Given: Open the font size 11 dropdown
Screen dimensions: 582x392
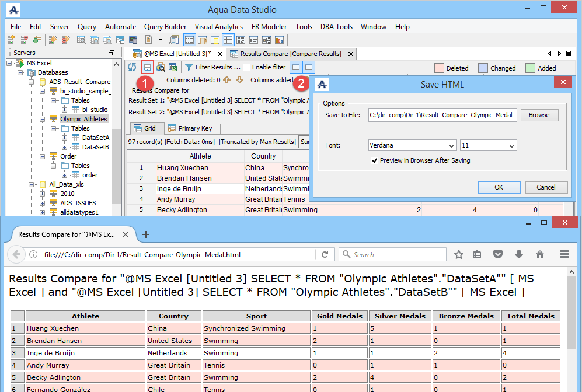Looking at the screenshot, I should click(x=488, y=145).
